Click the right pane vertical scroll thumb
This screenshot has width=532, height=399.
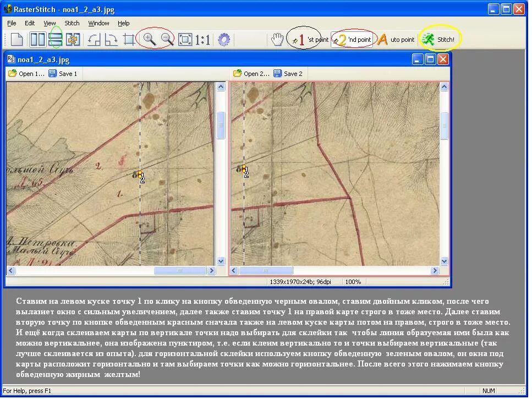click(x=444, y=126)
